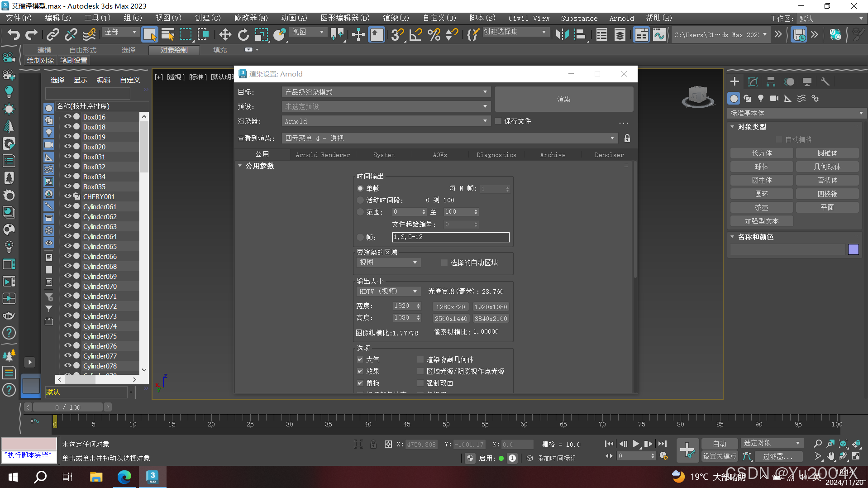Open the Mirror tool
The image size is (868, 488).
click(x=562, y=34)
